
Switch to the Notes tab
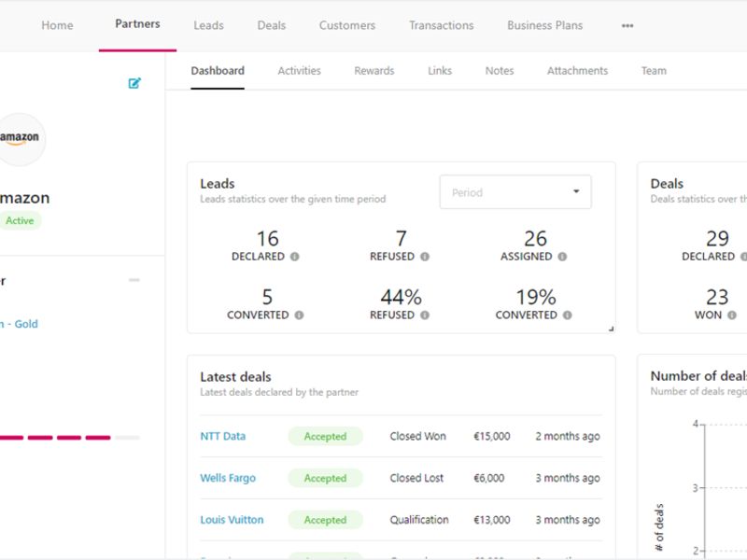point(500,71)
